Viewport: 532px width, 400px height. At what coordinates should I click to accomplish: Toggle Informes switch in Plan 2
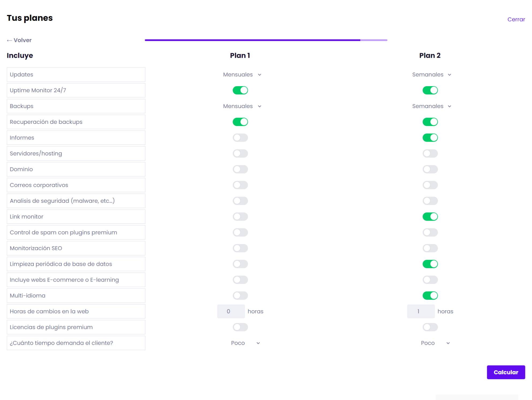coord(430,137)
